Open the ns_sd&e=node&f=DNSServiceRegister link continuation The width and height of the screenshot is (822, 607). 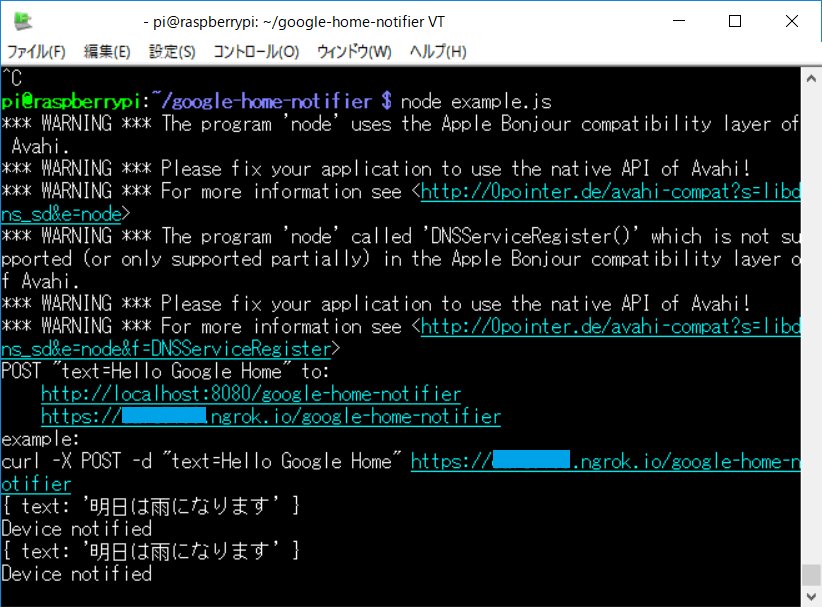point(166,349)
